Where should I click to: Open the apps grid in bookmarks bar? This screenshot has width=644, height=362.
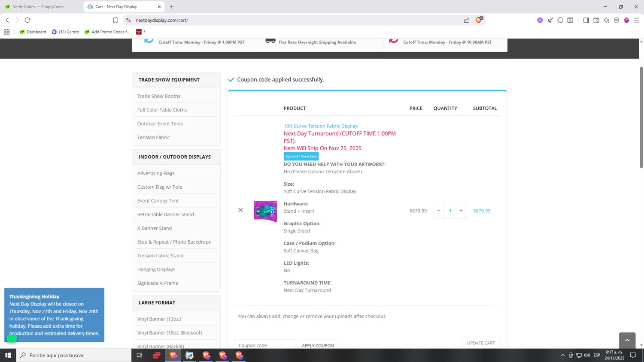(x=6, y=32)
